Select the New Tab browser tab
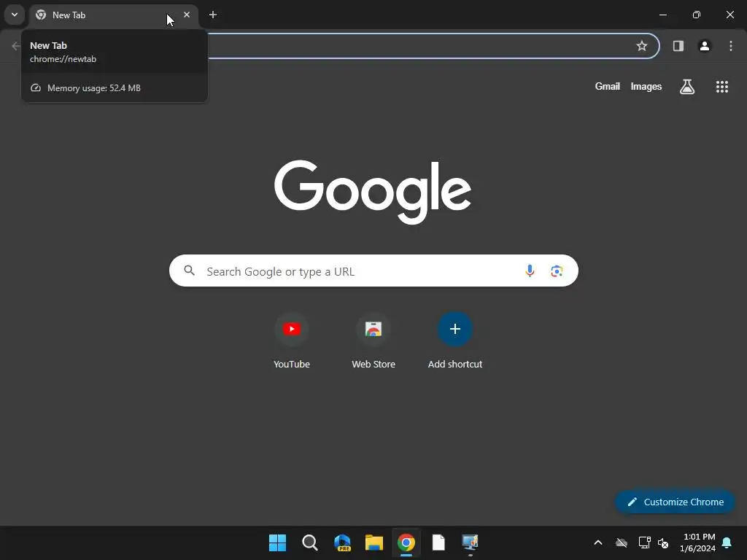Screen dimensions: 747x560 pyautogui.click(x=113, y=15)
